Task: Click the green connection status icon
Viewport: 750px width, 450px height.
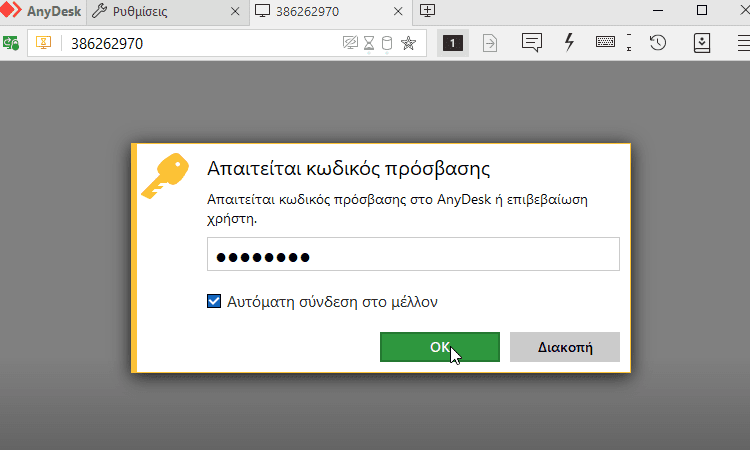Action: point(11,44)
